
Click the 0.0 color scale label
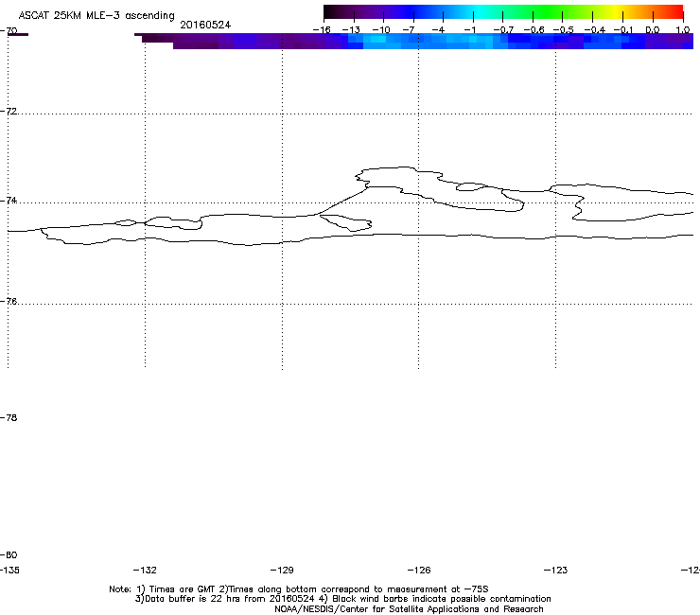pos(653,30)
